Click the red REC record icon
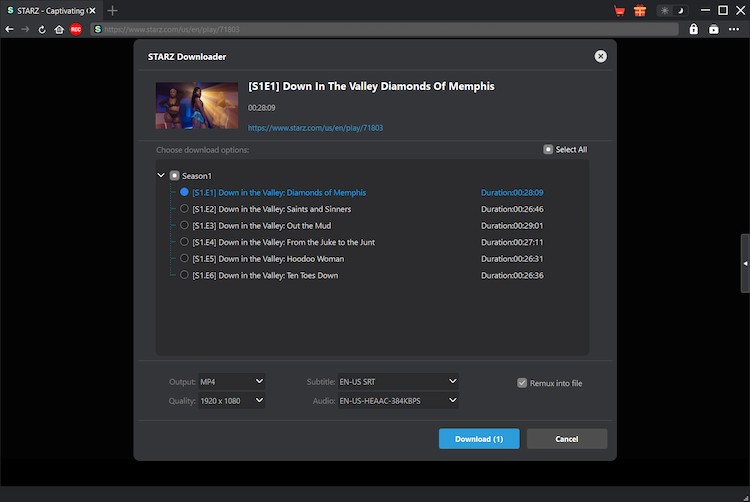This screenshot has height=502, width=750. click(x=76, y=30)
